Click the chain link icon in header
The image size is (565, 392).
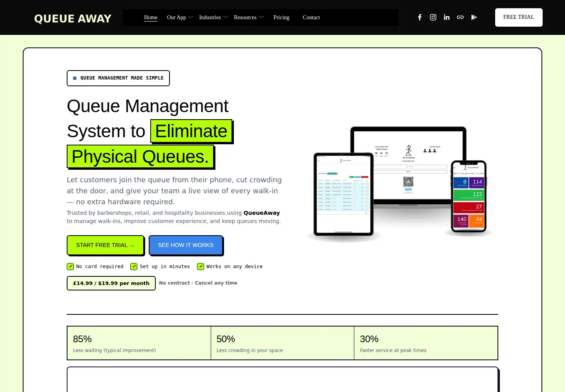tap(460, 17)
